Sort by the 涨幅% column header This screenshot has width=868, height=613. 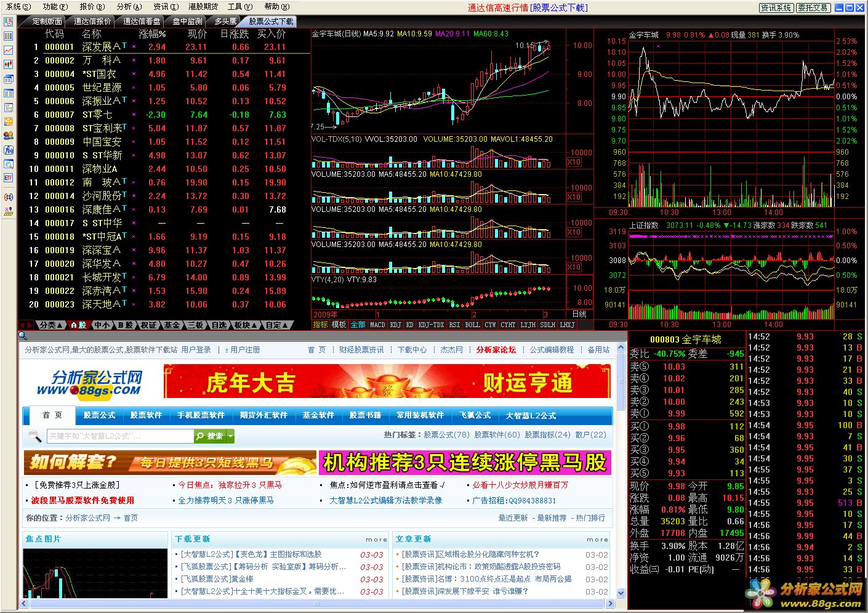tap(153, 34)
